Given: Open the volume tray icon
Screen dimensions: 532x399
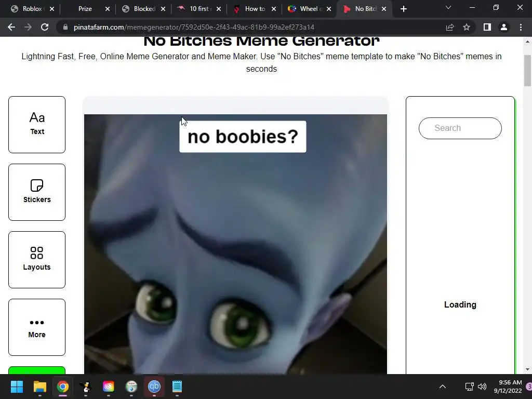Looking at the screenshot, I should click(482, 387).
